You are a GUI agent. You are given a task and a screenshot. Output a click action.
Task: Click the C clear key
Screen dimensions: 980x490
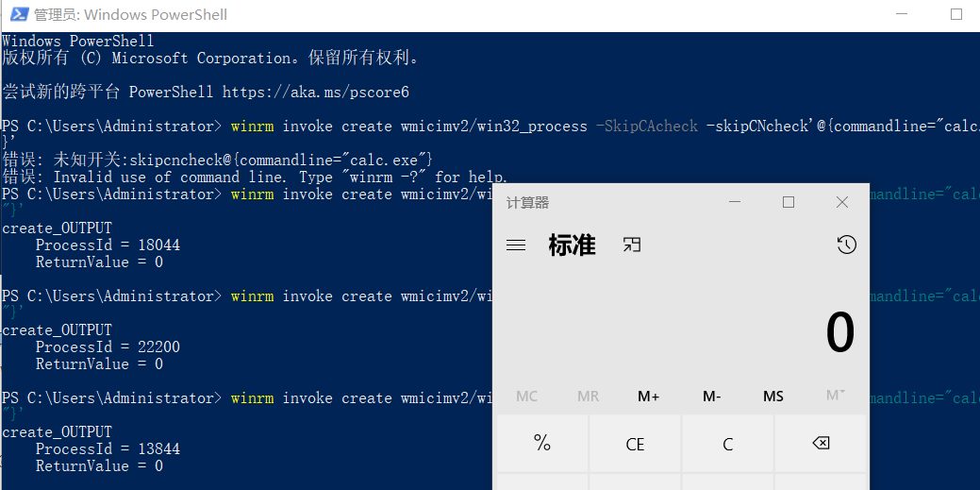pos(727,444)
